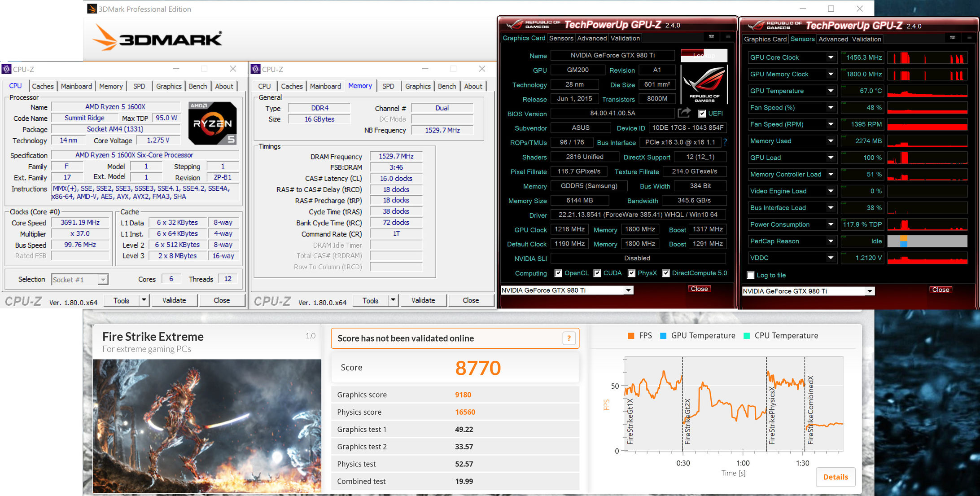This screenshot has height=496, width=980.
Task: Open SPD tab in CPU-Z Memory window
Action: pyautogui.click(x=388, y=86)
